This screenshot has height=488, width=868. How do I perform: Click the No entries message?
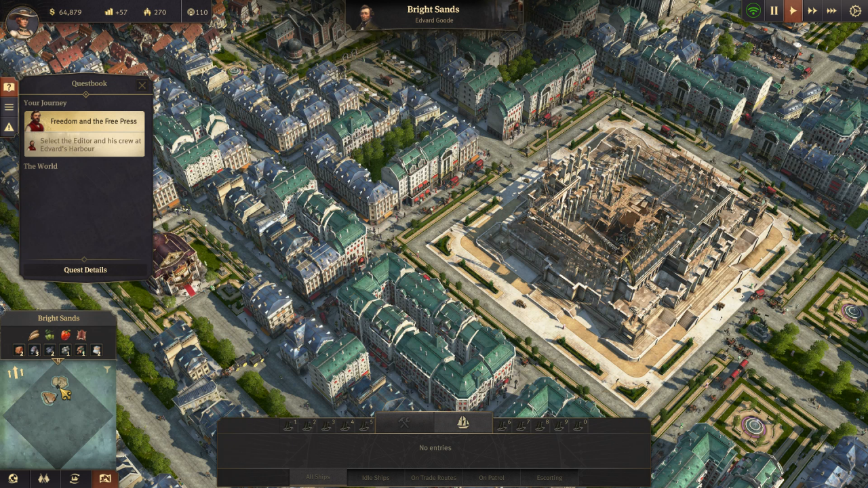pos(435,448)
